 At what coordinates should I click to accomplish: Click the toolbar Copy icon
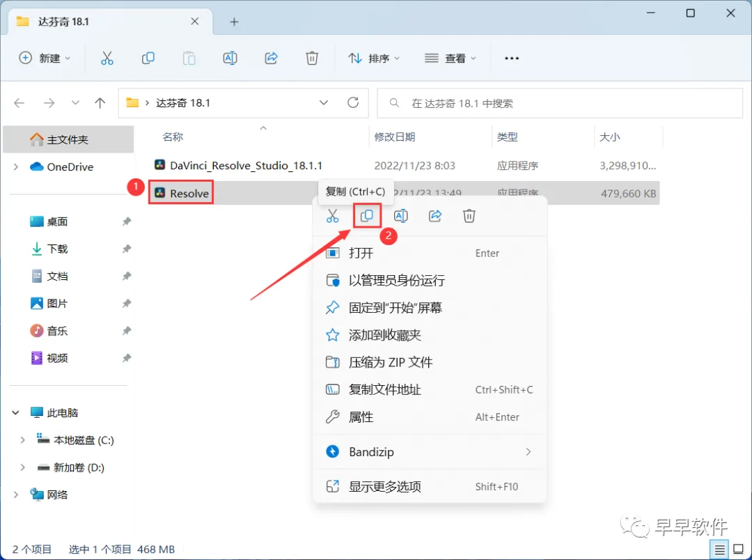148,58
